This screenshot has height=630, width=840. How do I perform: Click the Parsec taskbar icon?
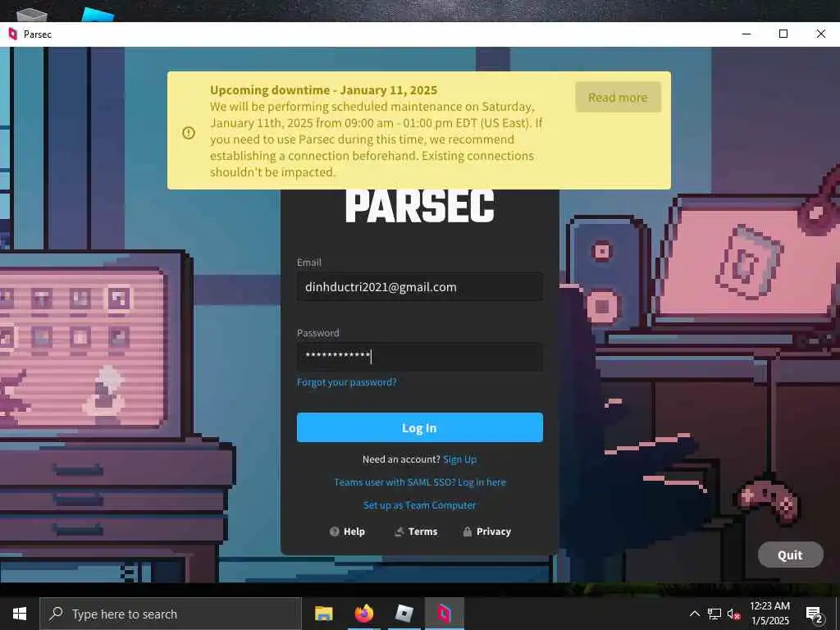444,614
